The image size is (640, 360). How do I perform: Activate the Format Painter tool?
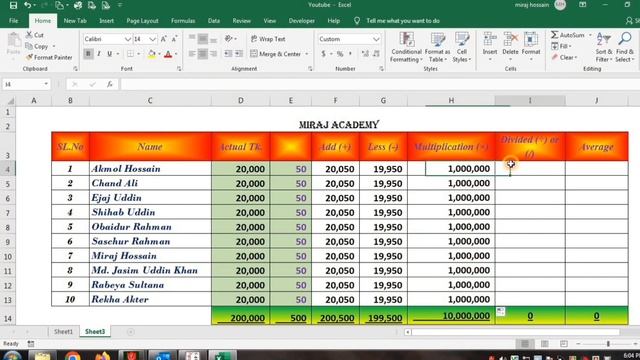click(49, 58)
